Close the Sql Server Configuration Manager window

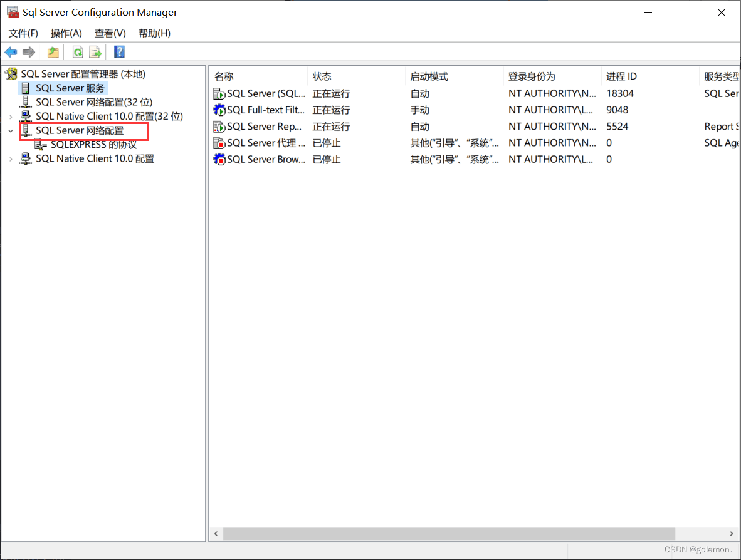[x=721, y=13]
